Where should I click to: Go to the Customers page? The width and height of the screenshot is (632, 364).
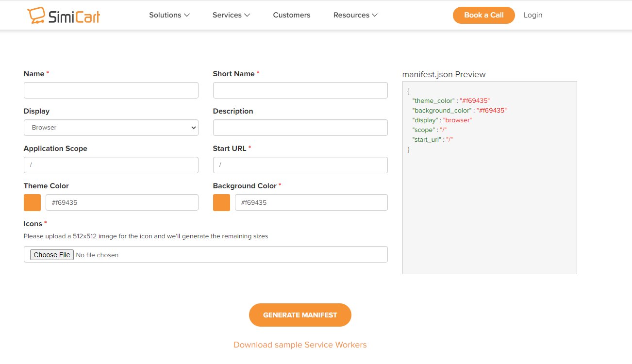tap(291, 15)
